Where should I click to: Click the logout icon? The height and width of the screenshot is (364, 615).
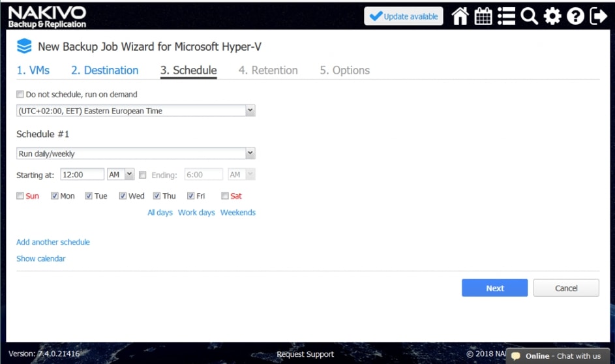pos(598,16)
